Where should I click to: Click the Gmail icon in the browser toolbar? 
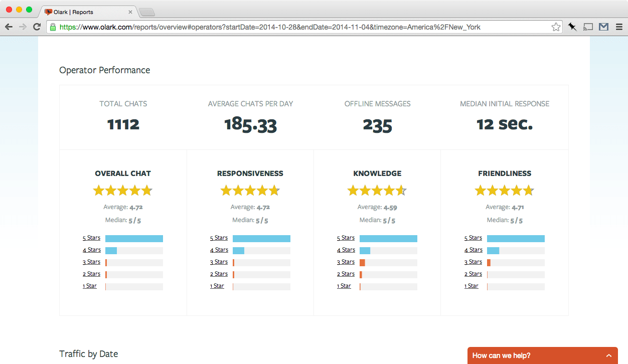(603, 27)
